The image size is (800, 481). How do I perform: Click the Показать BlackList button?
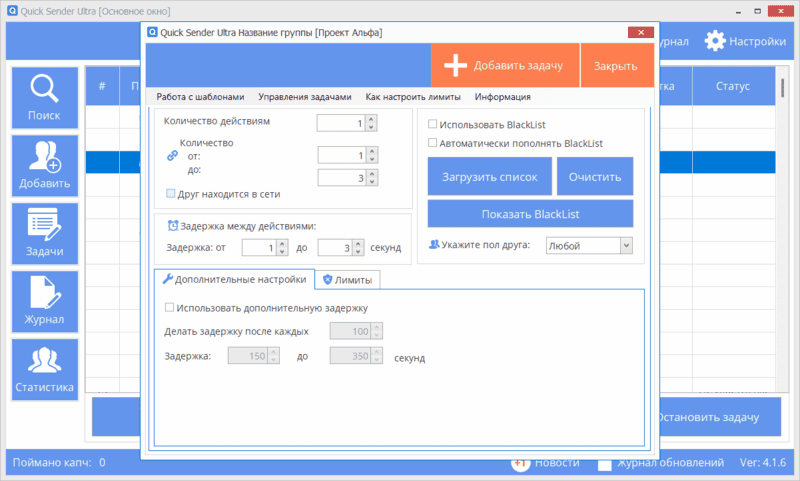[x=531, y=214]
